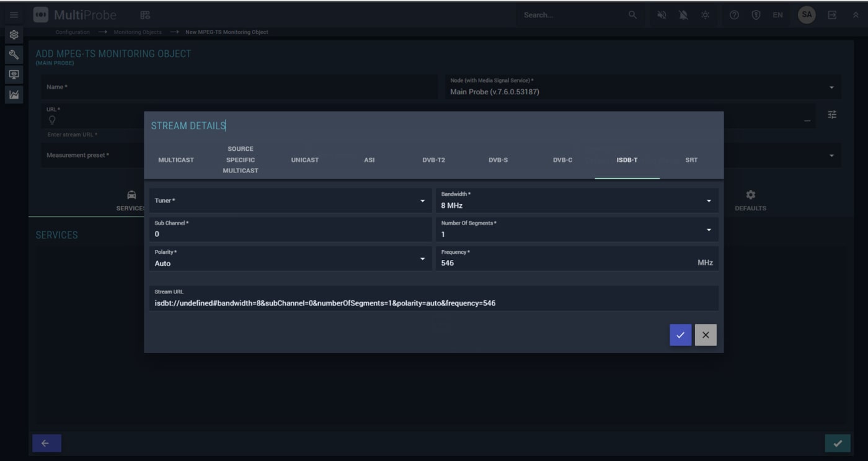Viewport: 868px width, 461px height.
Task: Click the Services car icon tab
Action: (131, 195)
